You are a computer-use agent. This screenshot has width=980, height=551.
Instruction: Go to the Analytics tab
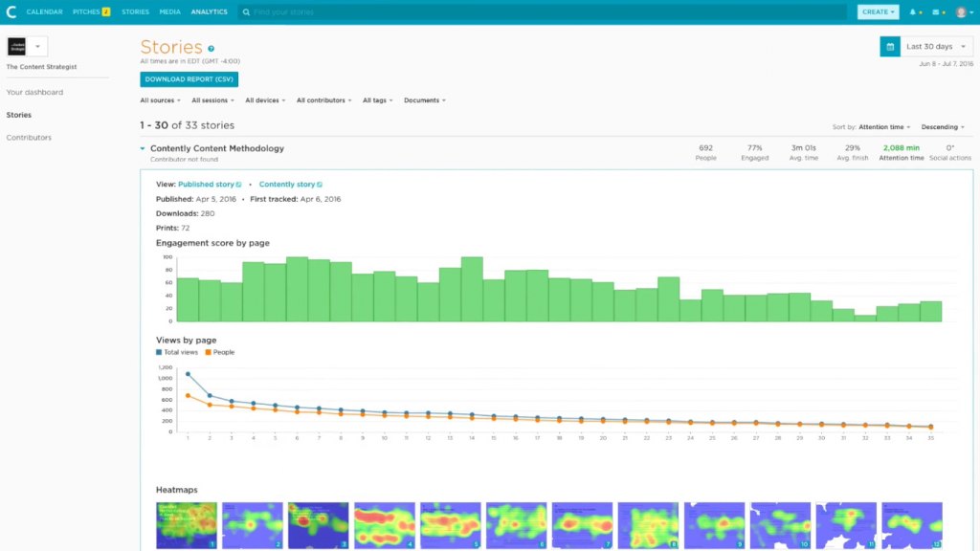point(209,11)
